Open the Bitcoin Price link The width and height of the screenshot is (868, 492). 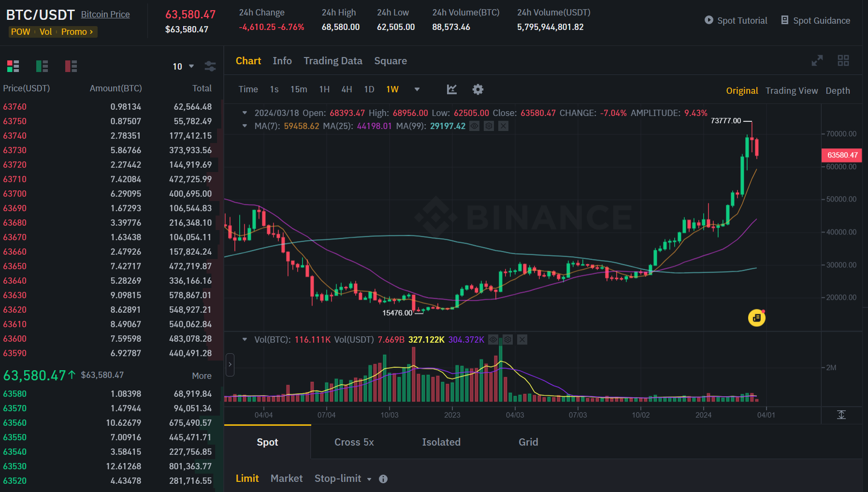tap(105, 14)
